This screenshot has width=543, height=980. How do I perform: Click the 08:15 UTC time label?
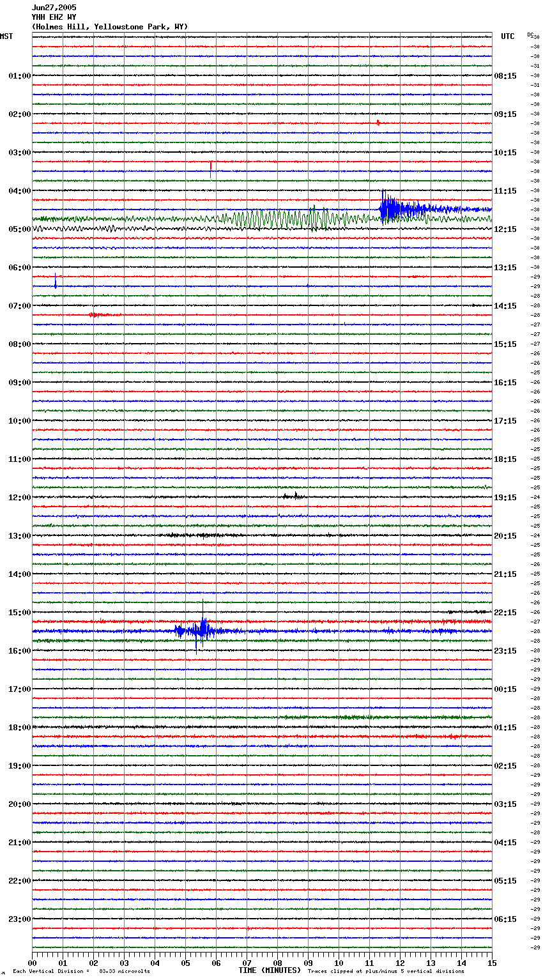click(x=505, y=76)
